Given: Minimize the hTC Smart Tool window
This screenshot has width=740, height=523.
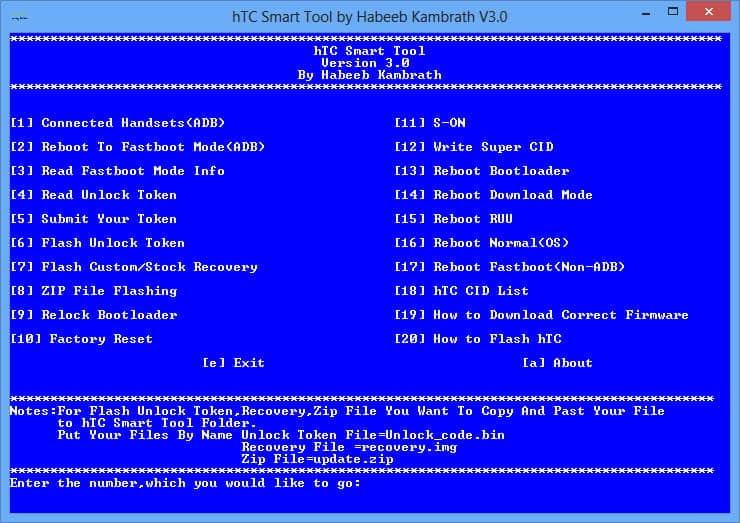Looking at the screenshot, I should (x=646, y=13).
